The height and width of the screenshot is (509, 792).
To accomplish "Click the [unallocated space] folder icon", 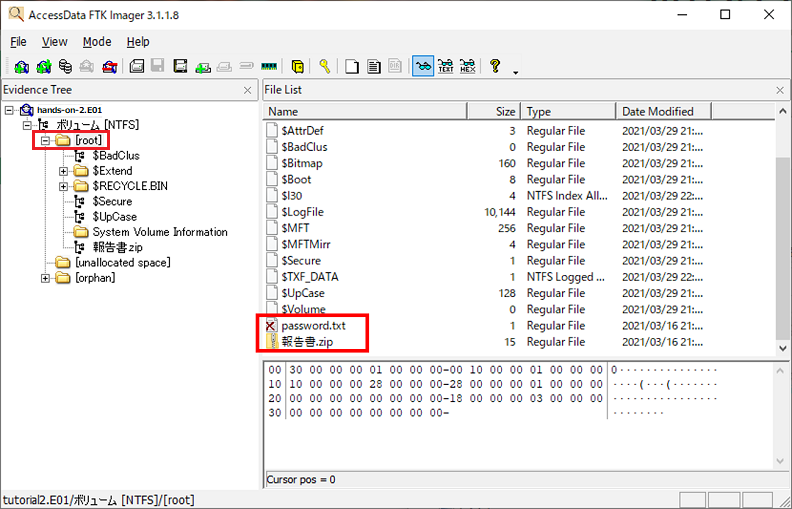I will pos(63,263).
